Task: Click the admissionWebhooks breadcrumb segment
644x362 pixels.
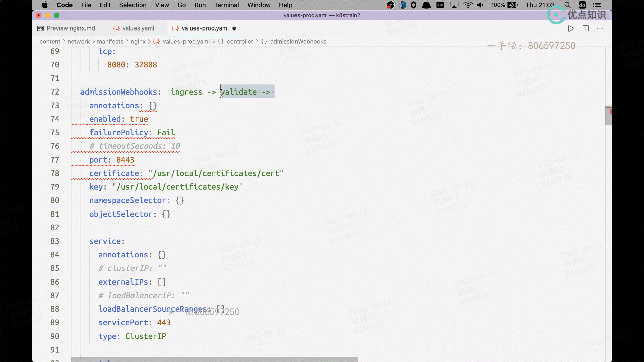Action: click(x=298, y=42)
